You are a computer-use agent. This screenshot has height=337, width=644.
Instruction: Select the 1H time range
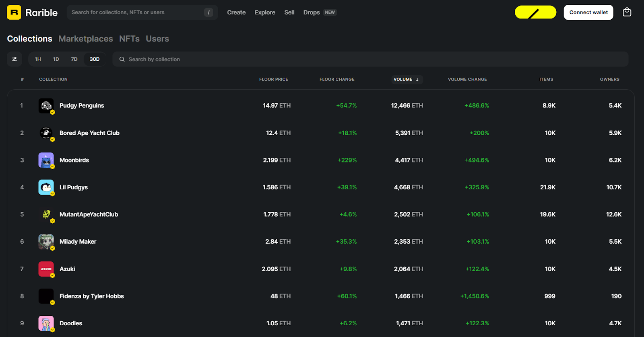pos(38,59)
